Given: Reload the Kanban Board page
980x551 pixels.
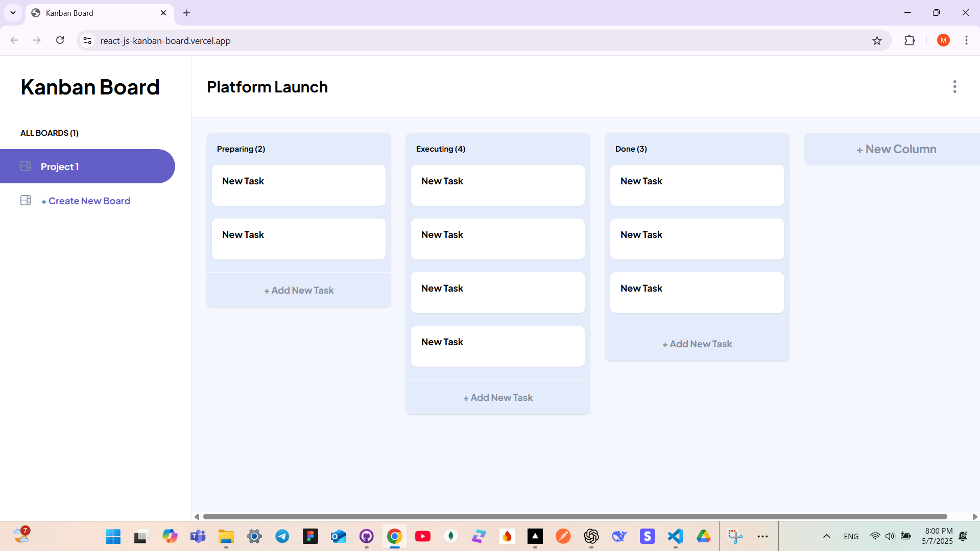Looking at the screenshot, I should pyautogui.click(x=60, y=40).
